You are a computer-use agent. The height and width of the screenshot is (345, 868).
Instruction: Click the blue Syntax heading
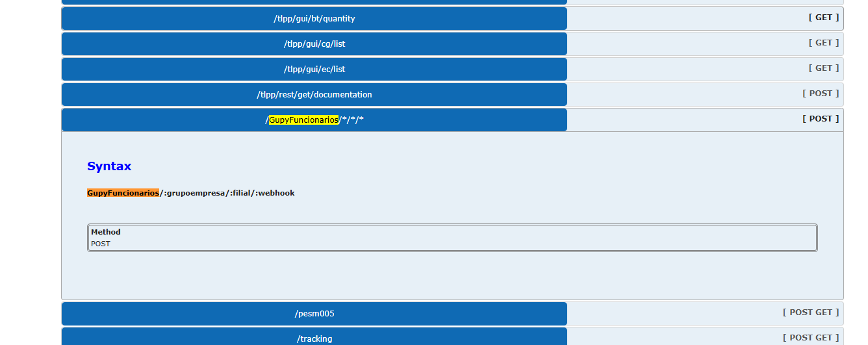pos(109,166)
